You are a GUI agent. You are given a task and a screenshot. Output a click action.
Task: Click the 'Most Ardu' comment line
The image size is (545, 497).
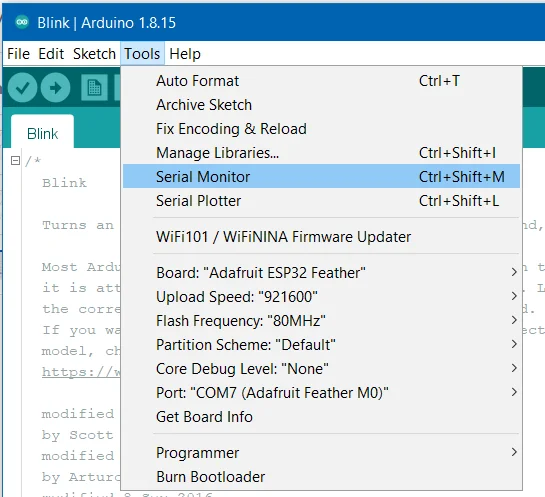(81, 267)
